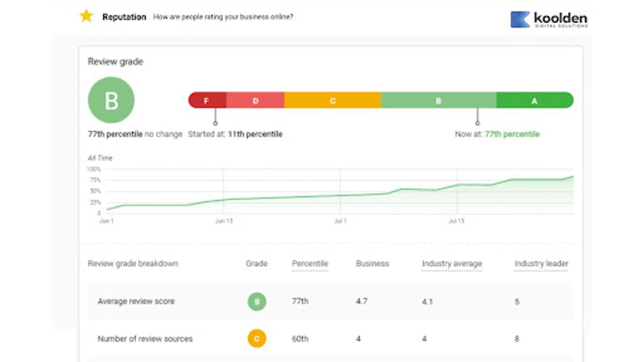Click the Industry leader column header

(x=541, y=264)
